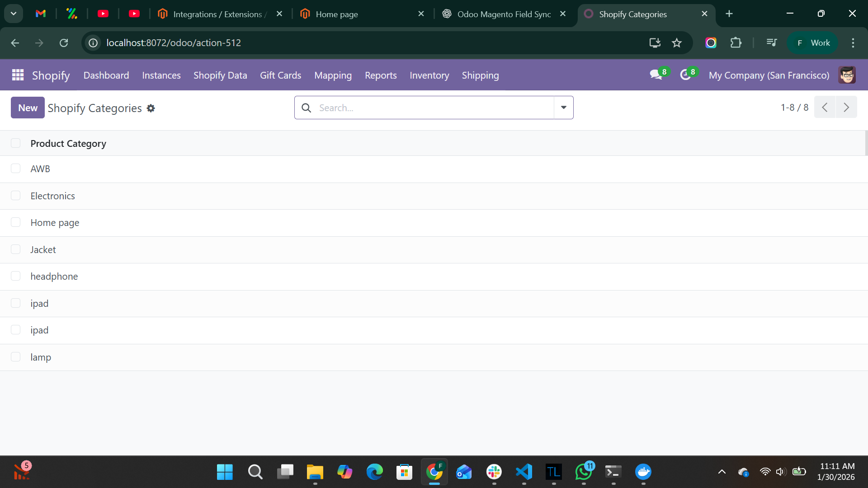Open the browser extensions puzzle icon
This screenshot has height=488, width=868.
tap(736, 43)
